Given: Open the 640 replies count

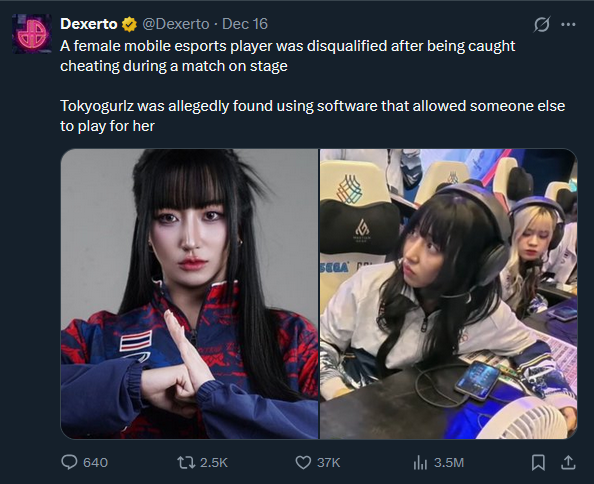Looking at the screenshot, I should click(95, 462).
